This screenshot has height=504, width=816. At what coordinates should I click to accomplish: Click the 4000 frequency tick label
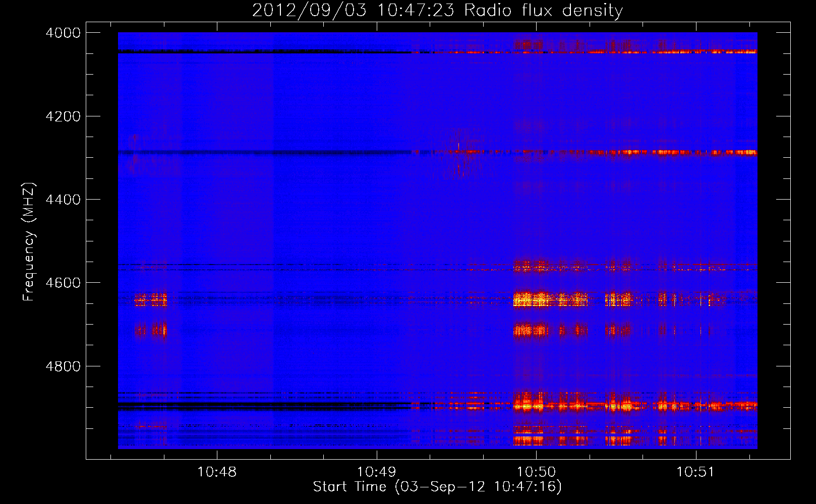(63, 33)
